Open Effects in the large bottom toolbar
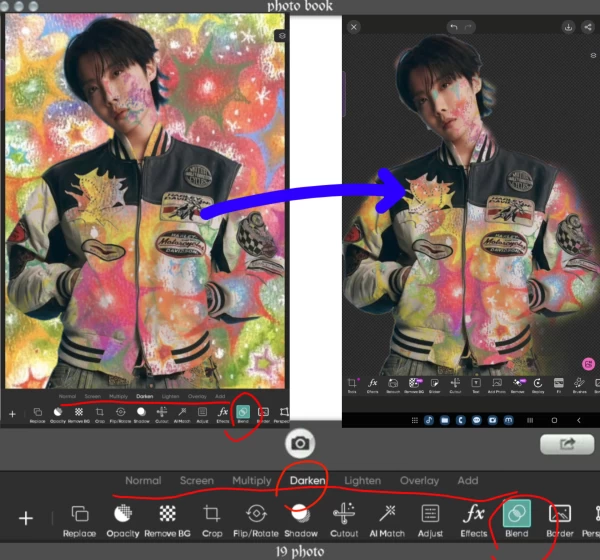Image resolution: width=600 pixels, height=560 pixels. point(474,521)
